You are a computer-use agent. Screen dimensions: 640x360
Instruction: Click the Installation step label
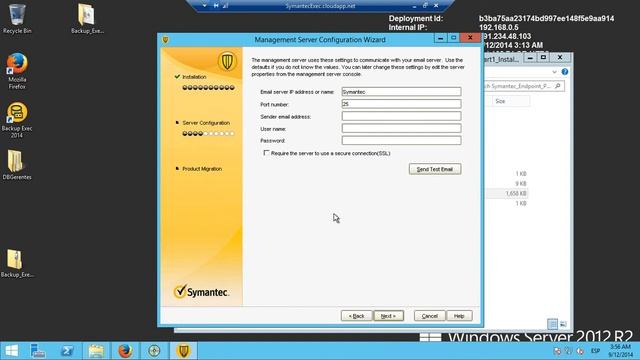pyautogui.click(x=194, y=77)
